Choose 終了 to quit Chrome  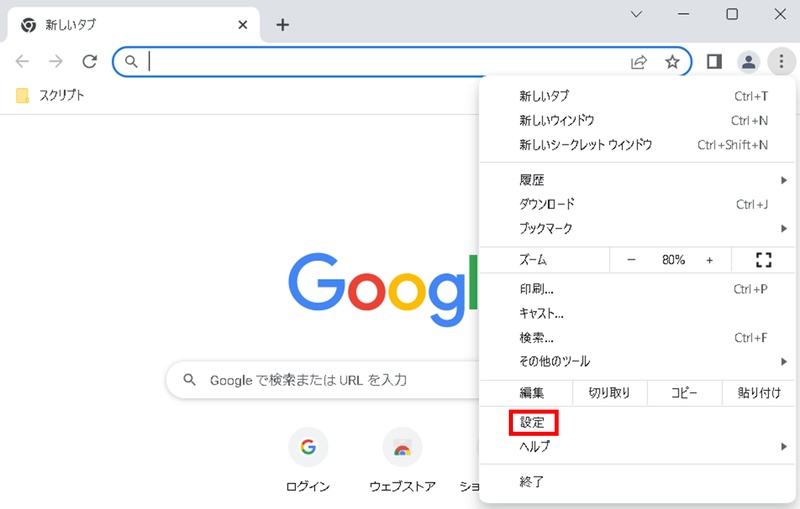(637, 481)
